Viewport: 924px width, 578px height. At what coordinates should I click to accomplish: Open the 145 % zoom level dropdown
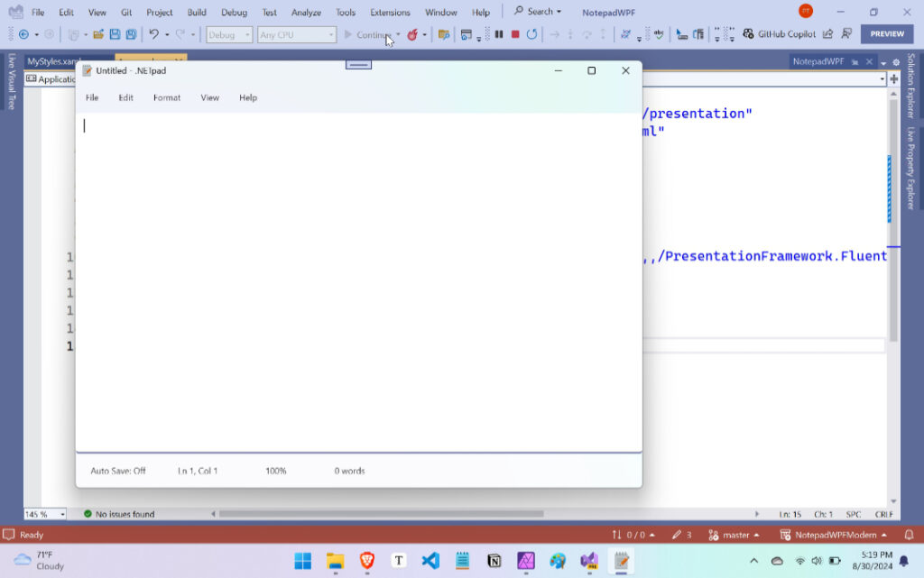[x=45, y=514]
